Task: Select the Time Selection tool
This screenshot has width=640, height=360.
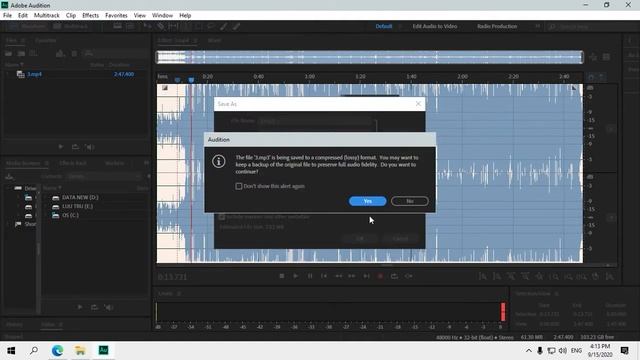Action: click(x=186, y=26)
